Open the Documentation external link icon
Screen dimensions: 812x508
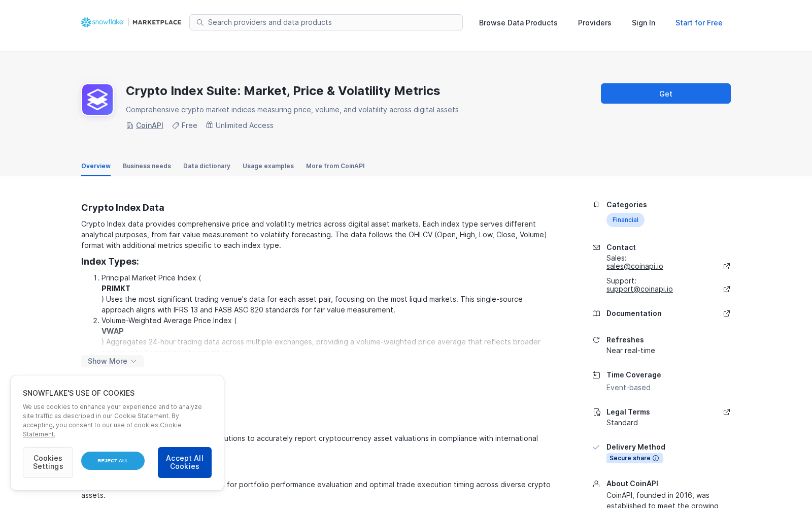(727, 313)
